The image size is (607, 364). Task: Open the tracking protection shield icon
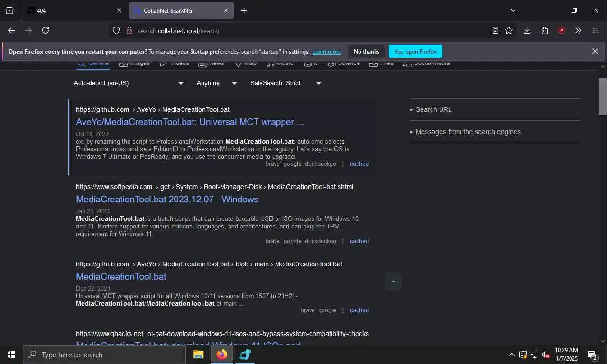(x=116, y=30)
